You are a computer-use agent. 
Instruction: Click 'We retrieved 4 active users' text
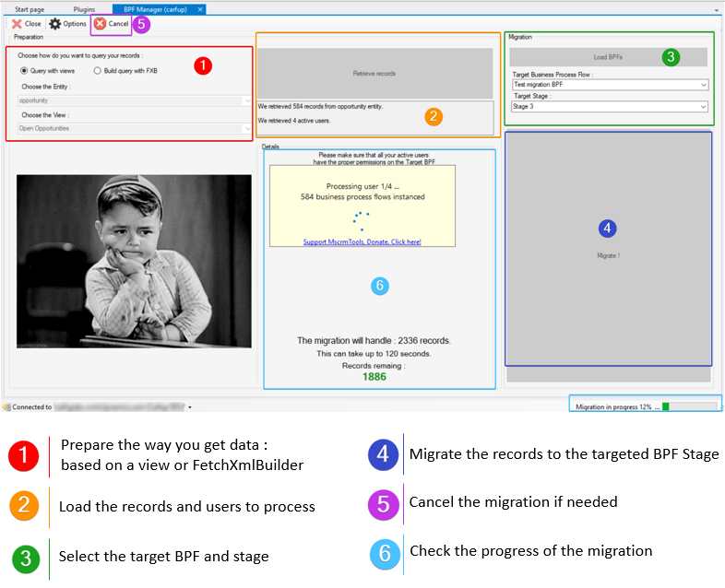tap(294, 121)
